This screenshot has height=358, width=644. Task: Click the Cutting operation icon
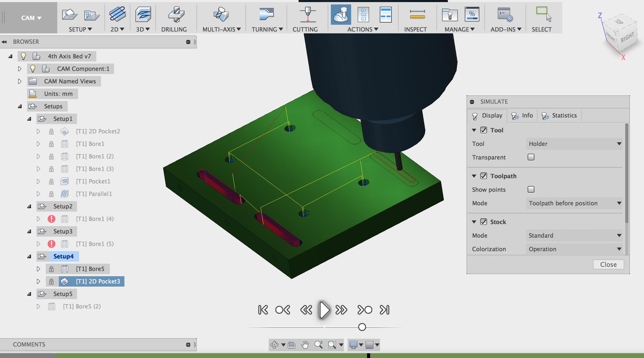point(308,14)
